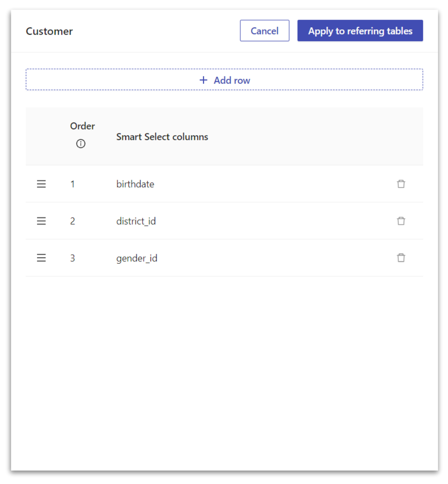
Task: Open the Order info icon tooltip
Action: (x=81, y=143)
